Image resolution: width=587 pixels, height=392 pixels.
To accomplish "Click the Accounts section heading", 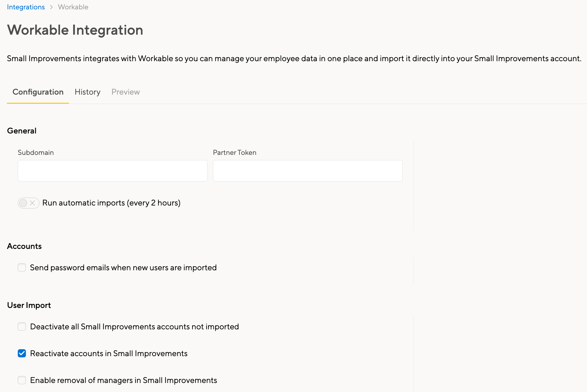I will point(24,246).
